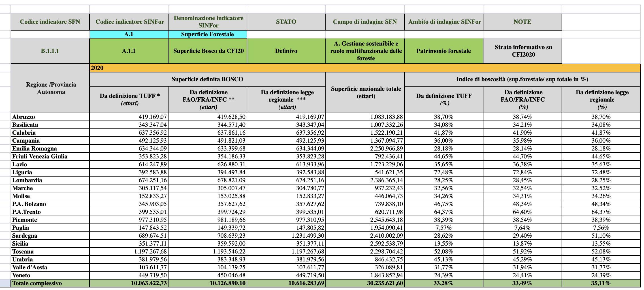Click the total 35,11% percentage cell
This screenshot has height=290, width=644.
pyautogui.click(x=601, y=283)
